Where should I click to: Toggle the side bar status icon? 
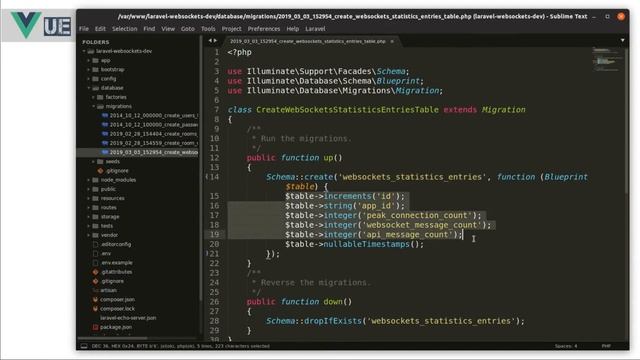(84, 346)
